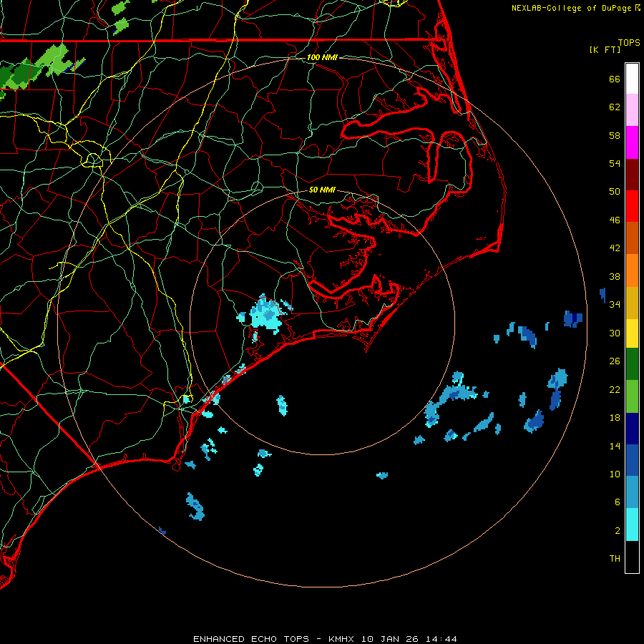Viewport: 644px width, 644px height.
Task: Click the legend value "38"
Action: [615, 276]
